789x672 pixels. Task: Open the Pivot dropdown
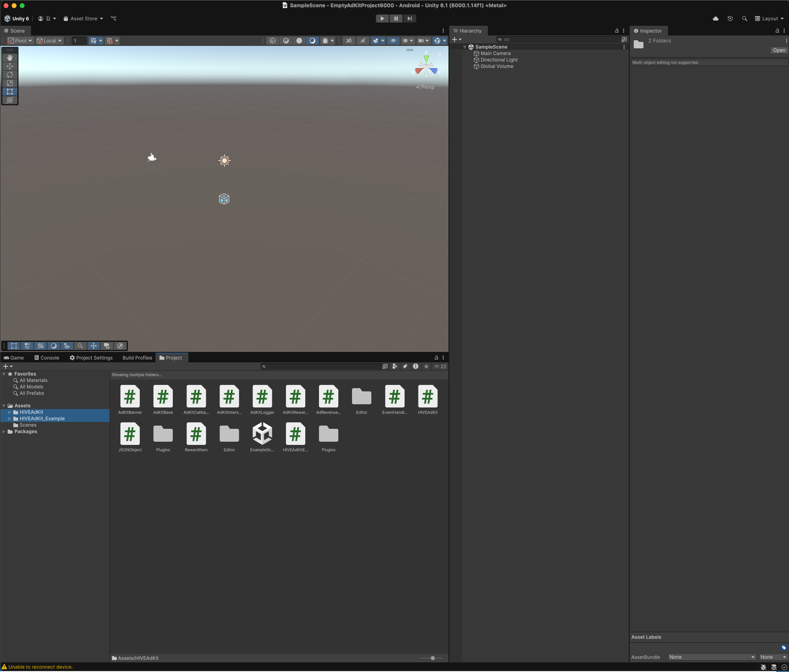[x=20, y=41]
